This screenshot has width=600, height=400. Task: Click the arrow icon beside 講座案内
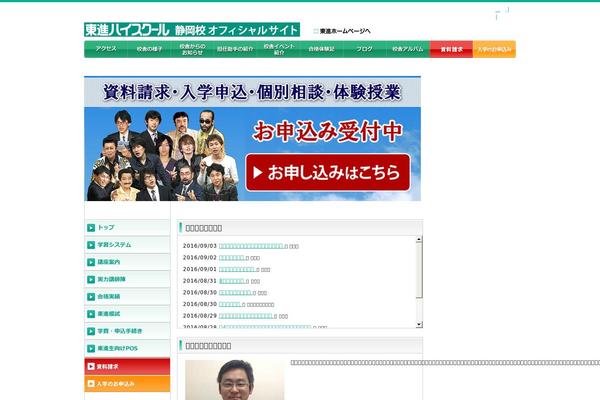[91, 262]
